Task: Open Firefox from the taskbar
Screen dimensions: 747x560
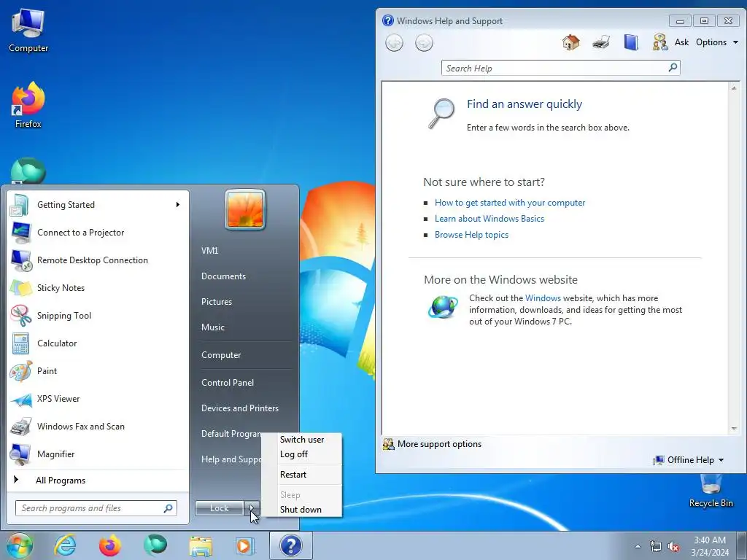Action: click(109, 545)
